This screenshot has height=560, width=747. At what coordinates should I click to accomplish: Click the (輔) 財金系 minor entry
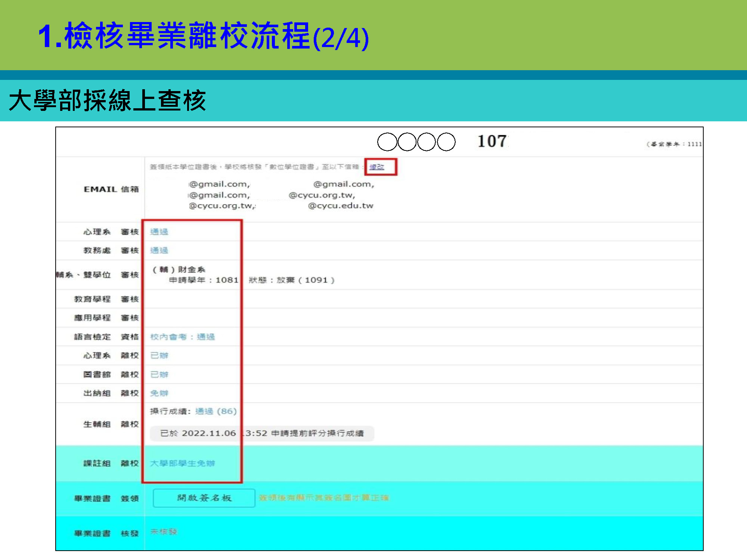pyautogui.click(x=179, y=270)
